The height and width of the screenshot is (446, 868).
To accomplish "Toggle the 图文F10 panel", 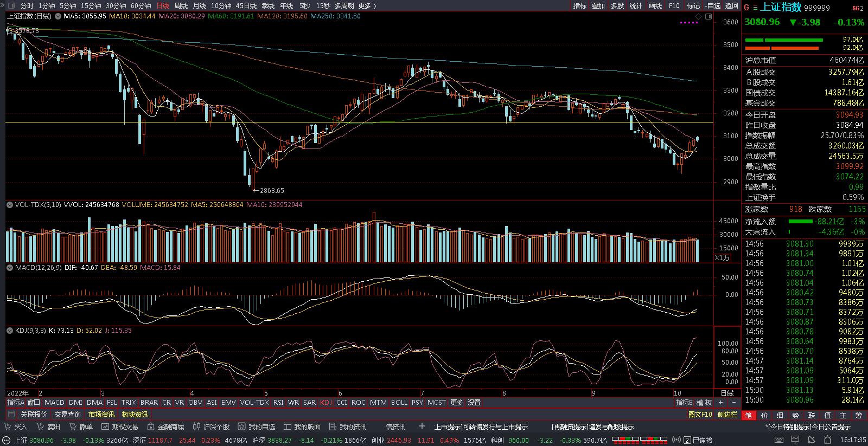I will (700, 415).
